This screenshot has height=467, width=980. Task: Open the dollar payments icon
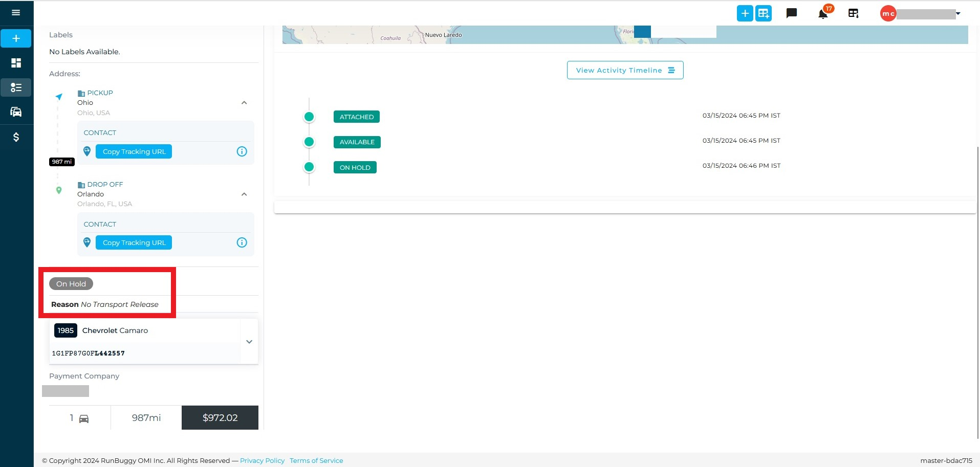point(16,137)
